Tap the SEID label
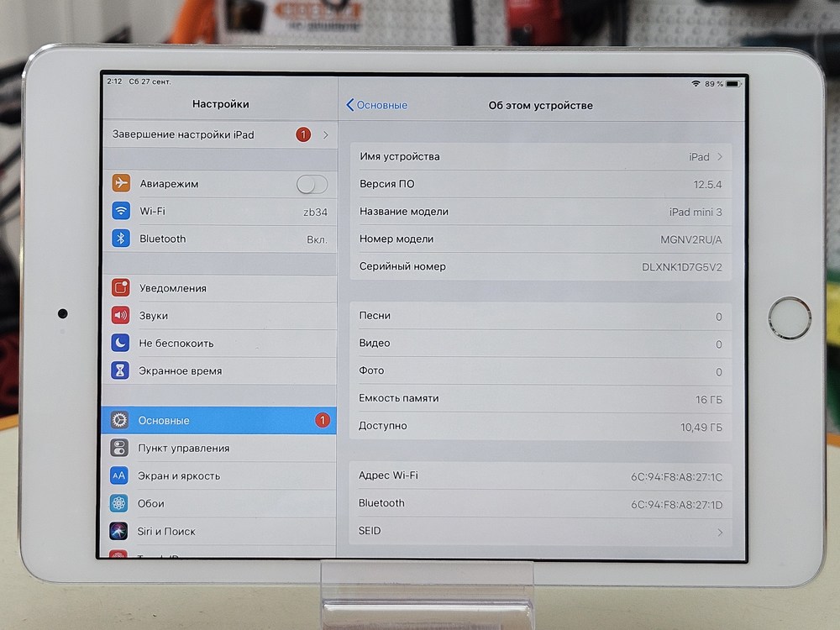 pos(369,530)
